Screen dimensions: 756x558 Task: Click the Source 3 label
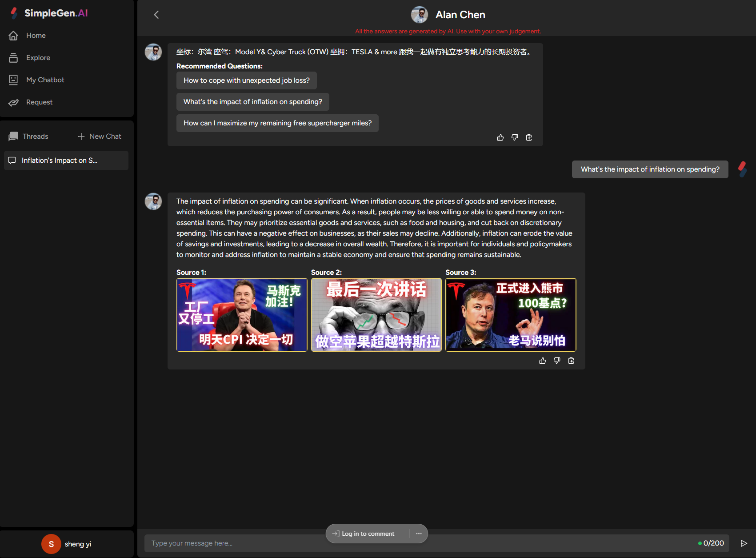[461, 273]
